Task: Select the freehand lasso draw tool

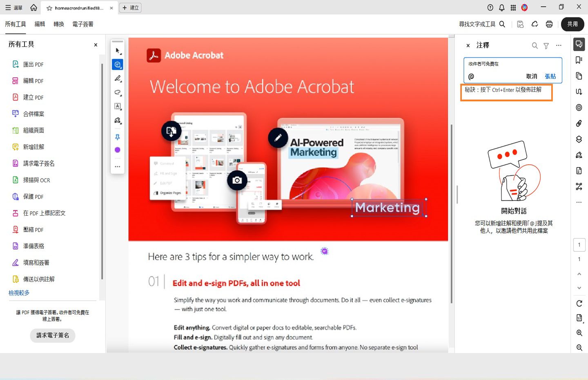Action: [x=118, y=92]
